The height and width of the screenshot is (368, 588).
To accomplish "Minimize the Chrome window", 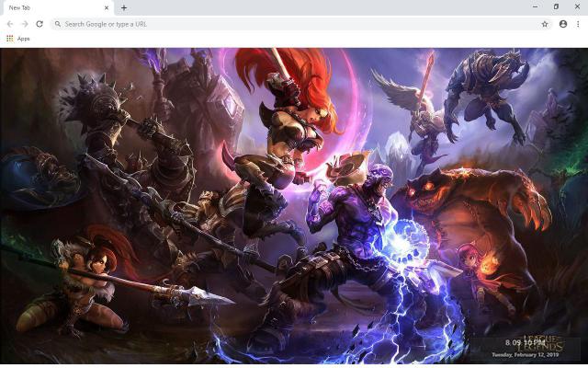I will [535, 6].
